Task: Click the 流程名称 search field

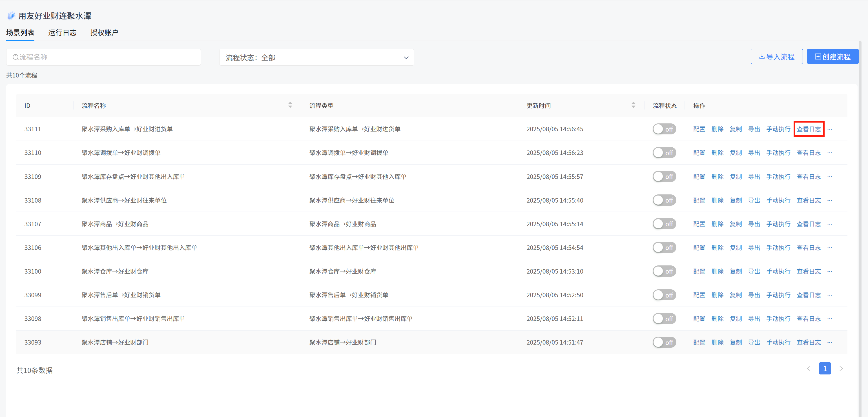Action: click(103, 57)
